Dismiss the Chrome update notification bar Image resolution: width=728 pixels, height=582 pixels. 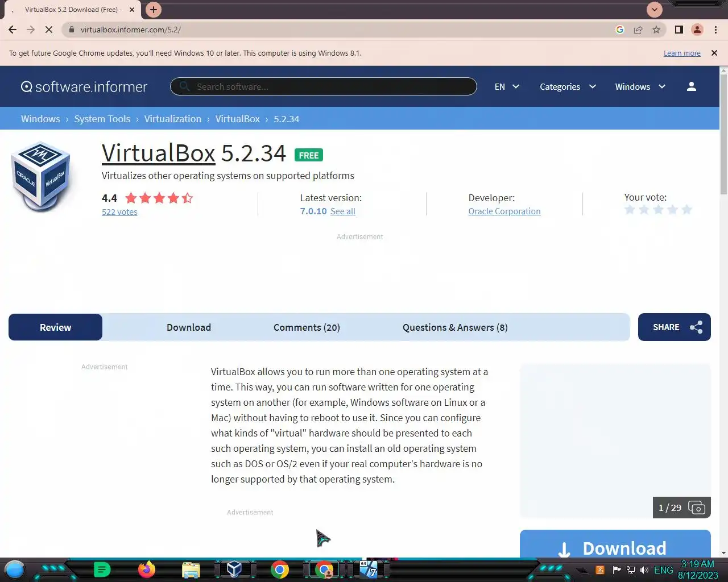click(x=714, y=53)
